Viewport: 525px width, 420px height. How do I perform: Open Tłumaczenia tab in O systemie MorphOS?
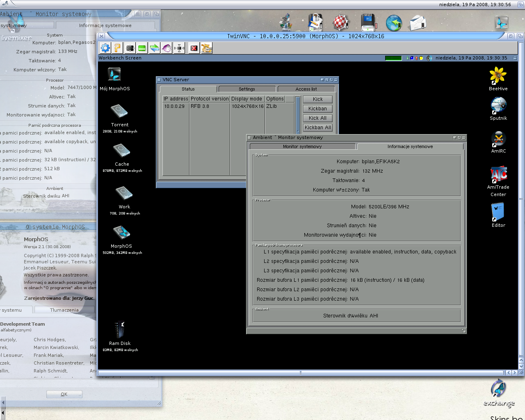64,310
